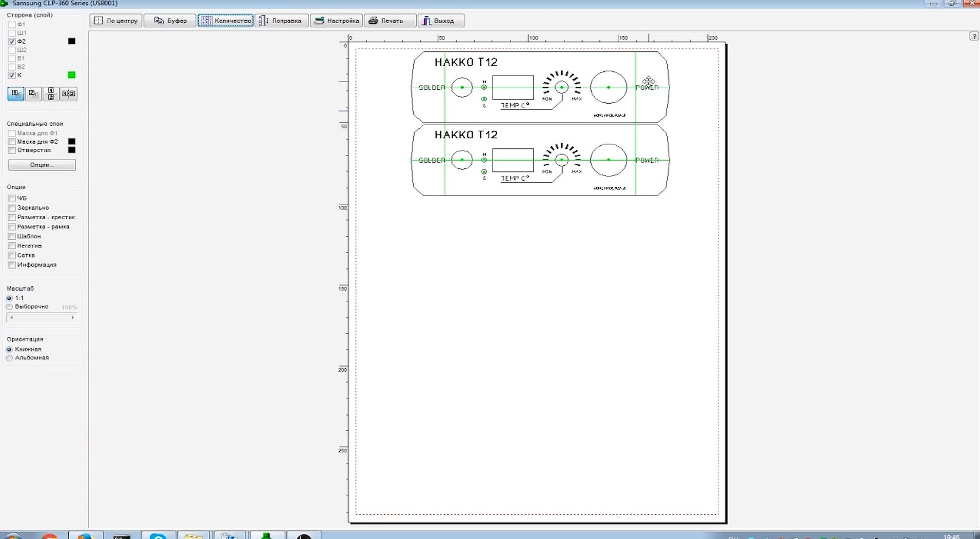Exit the preview with Выход
Viewport: 980px width, 539px height.
click(x=441, y=21)
